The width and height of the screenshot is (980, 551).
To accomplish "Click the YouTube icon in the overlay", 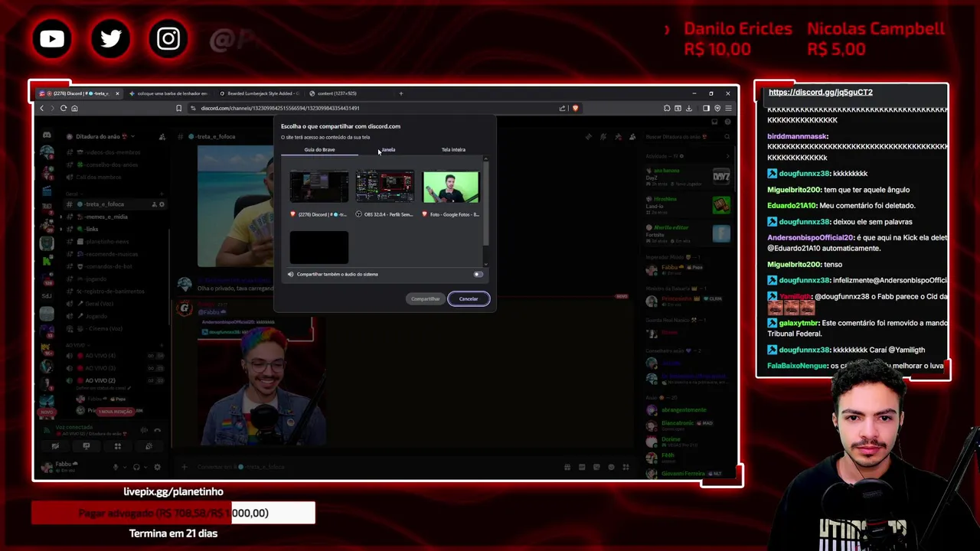I will pos(52,38).
